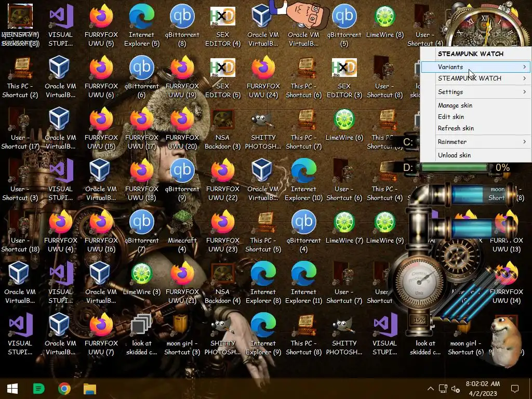
Task: Select This PC - Shortcut (5)
Action: (x=263, y=232)
